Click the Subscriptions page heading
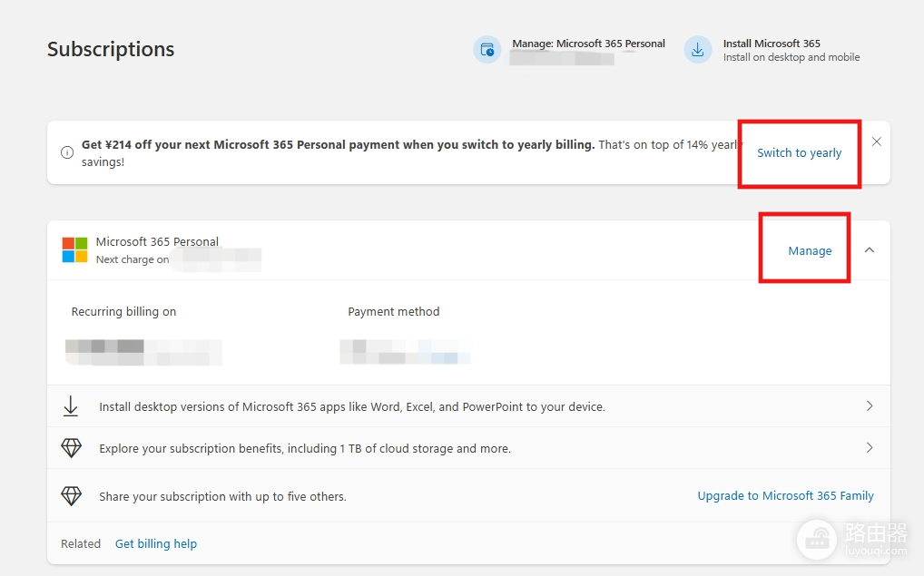924x576 pixels. coord(111,49)
